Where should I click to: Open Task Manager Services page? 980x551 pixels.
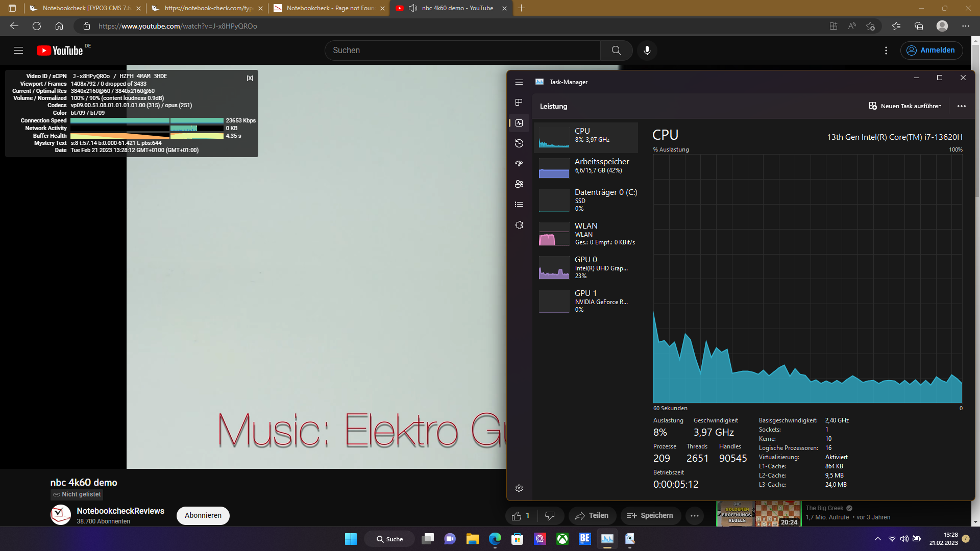[x=519, y=225]
